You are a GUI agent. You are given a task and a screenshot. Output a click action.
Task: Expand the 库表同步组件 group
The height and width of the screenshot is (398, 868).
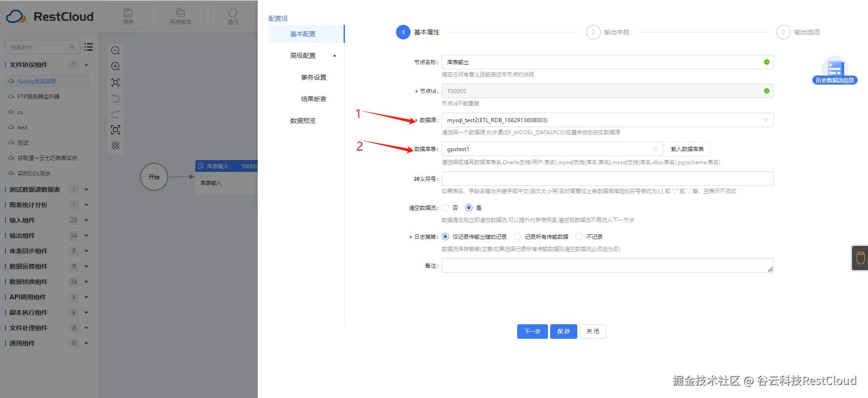[x=86, y=251]
